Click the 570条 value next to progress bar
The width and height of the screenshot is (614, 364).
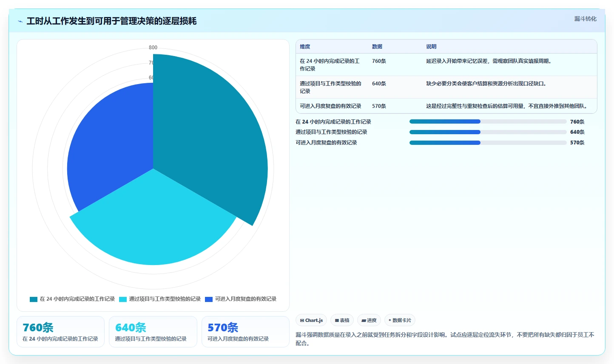pyautogui.click(x=577, y=143)
